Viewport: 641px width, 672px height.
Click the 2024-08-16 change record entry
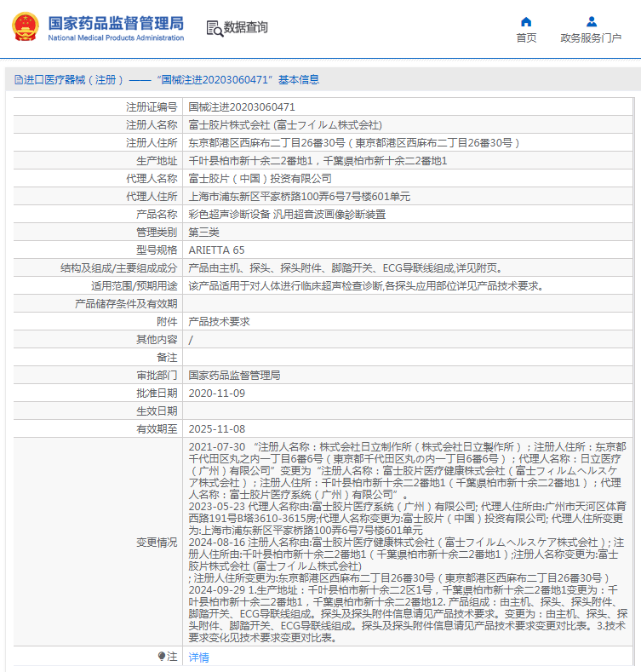point(406,560)
